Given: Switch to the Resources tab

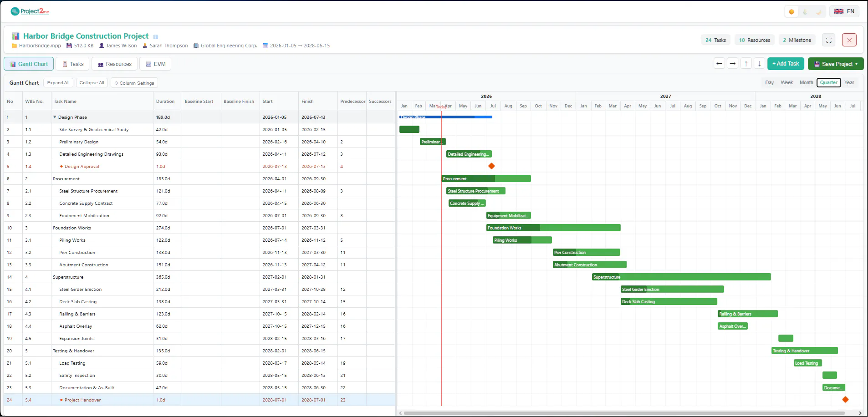Looking at the screenshot, I should [115, 64].
